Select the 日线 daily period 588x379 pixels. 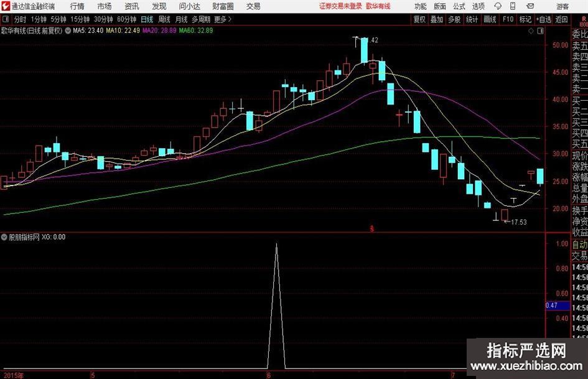click(x=147, y=19)
